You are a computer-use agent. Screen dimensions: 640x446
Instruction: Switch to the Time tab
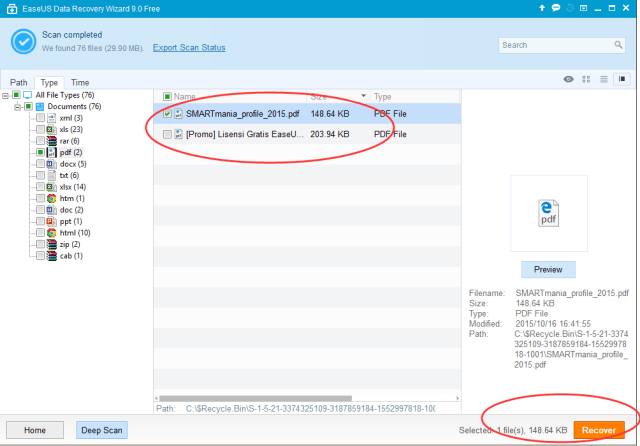80,82
